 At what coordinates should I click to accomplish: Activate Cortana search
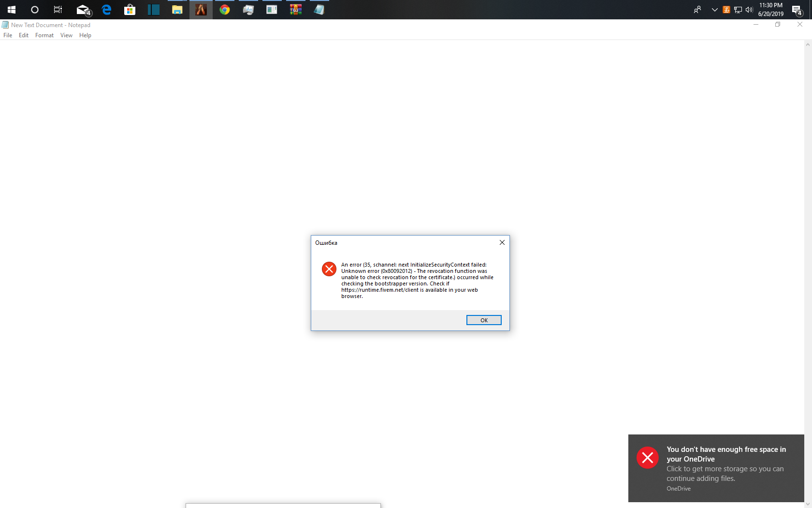[34, 10]
